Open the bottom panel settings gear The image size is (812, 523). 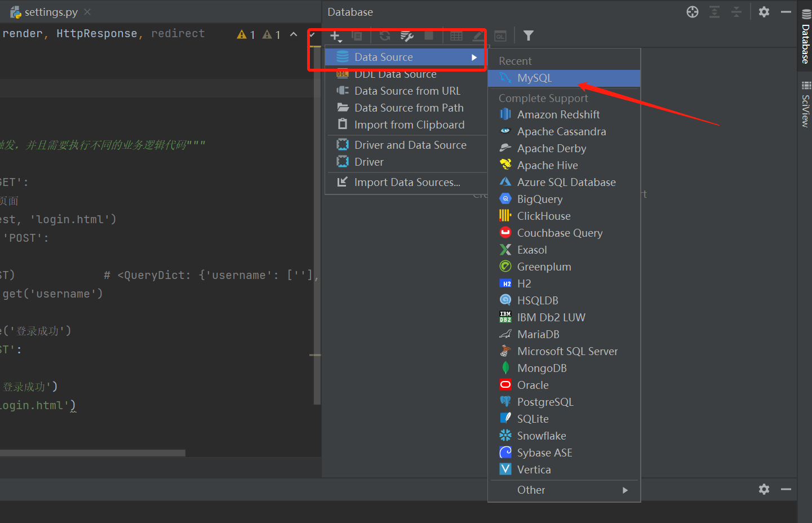[764, 489]
